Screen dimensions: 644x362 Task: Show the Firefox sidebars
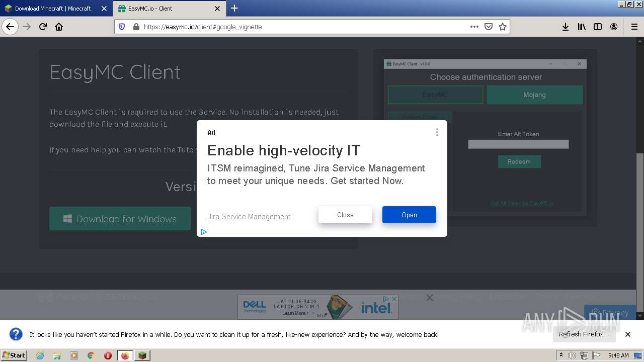click(598, 27)
